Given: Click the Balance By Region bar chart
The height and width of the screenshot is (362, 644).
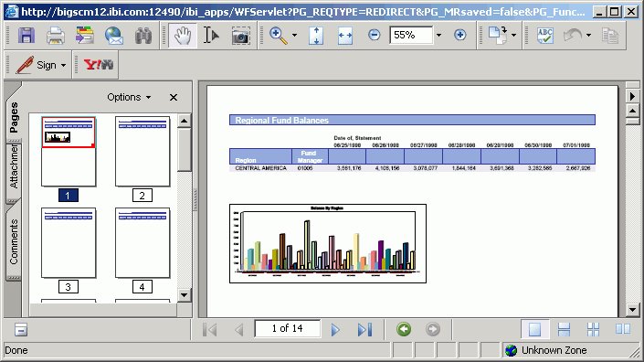Looking at the screenshot, I should (328, 244).
